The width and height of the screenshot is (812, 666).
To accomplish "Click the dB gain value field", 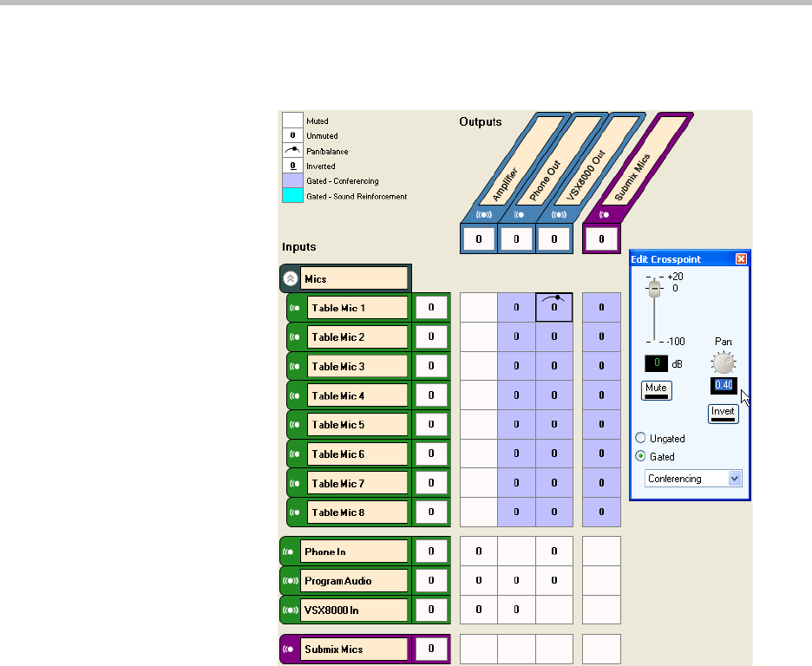I will 657,362.
